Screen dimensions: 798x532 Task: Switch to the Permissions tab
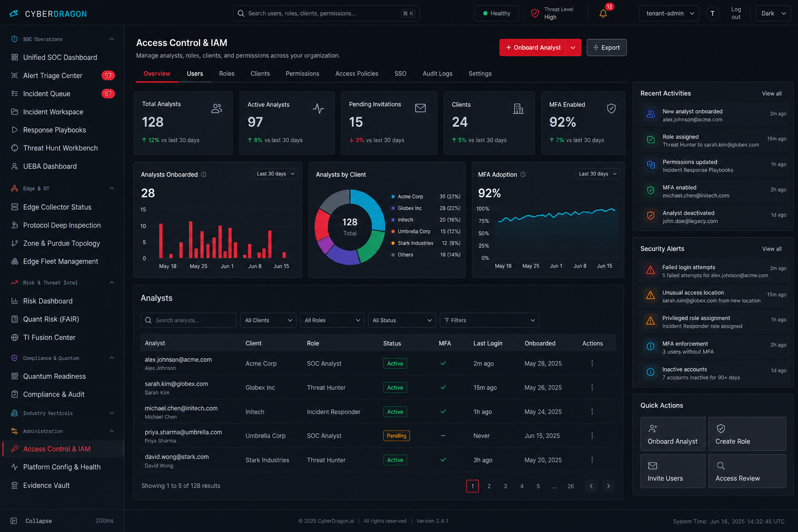click(x=302, y=74)
